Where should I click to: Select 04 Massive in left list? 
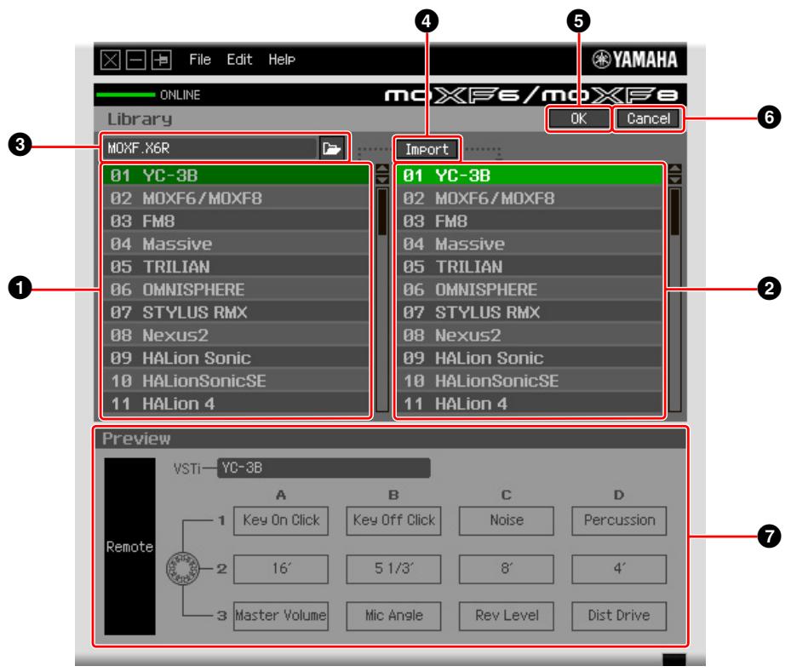click(236, 244)
